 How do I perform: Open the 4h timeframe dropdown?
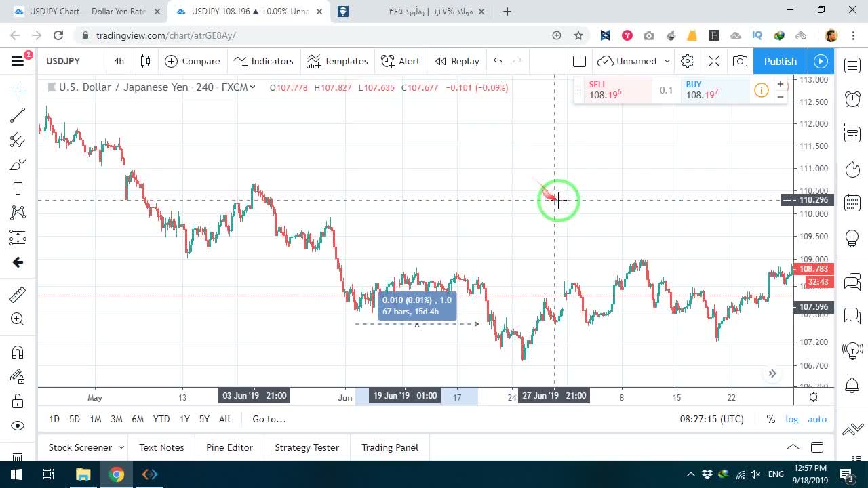pos(119,61)
